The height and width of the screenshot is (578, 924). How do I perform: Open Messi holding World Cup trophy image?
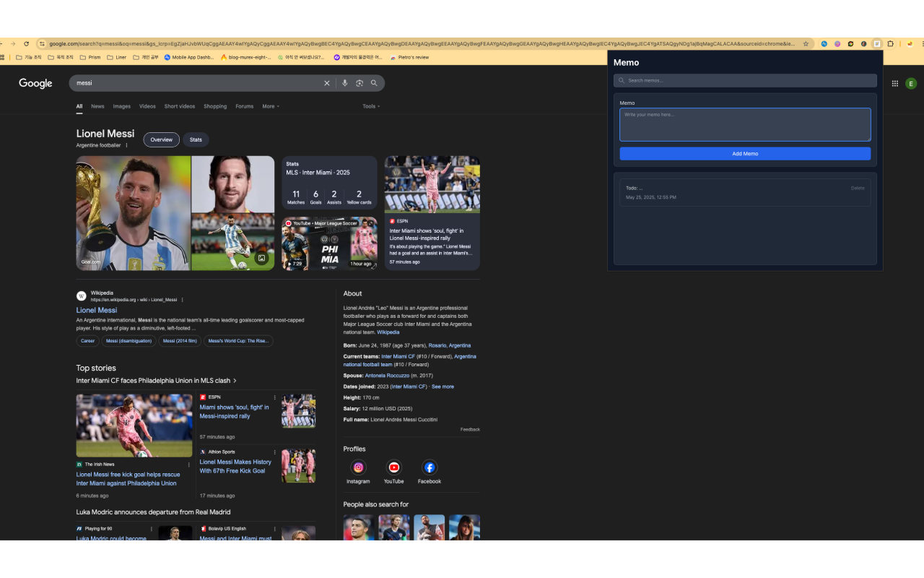tap(134, 213)
